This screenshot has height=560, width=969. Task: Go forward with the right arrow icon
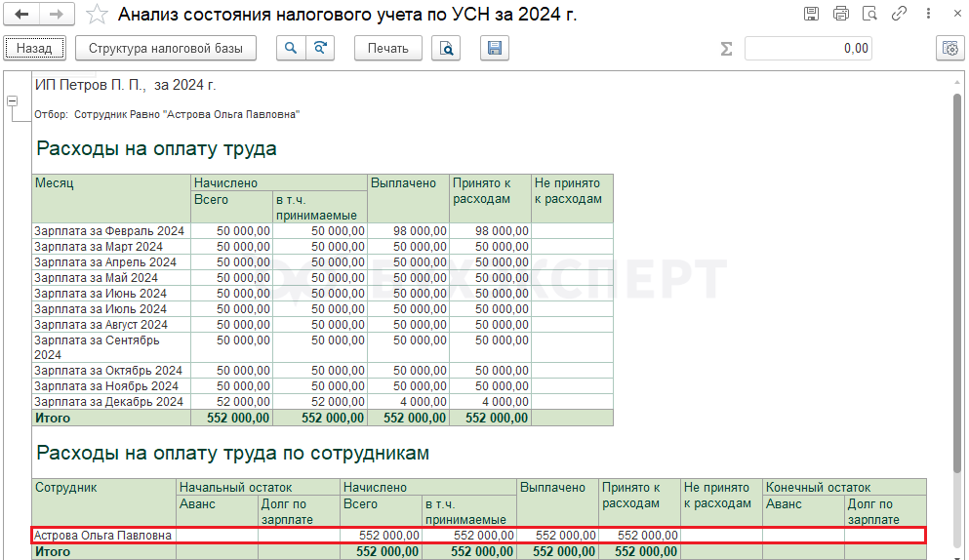57,15
